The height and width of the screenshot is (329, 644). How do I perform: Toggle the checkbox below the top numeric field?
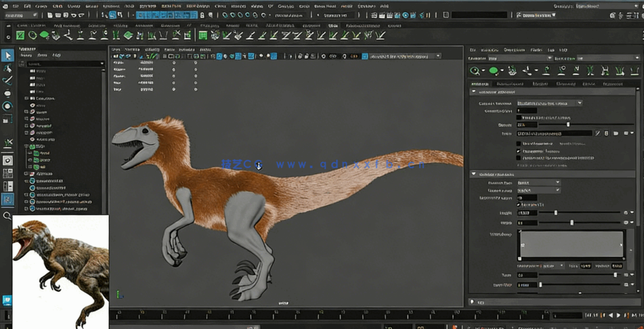coord(519,117)
